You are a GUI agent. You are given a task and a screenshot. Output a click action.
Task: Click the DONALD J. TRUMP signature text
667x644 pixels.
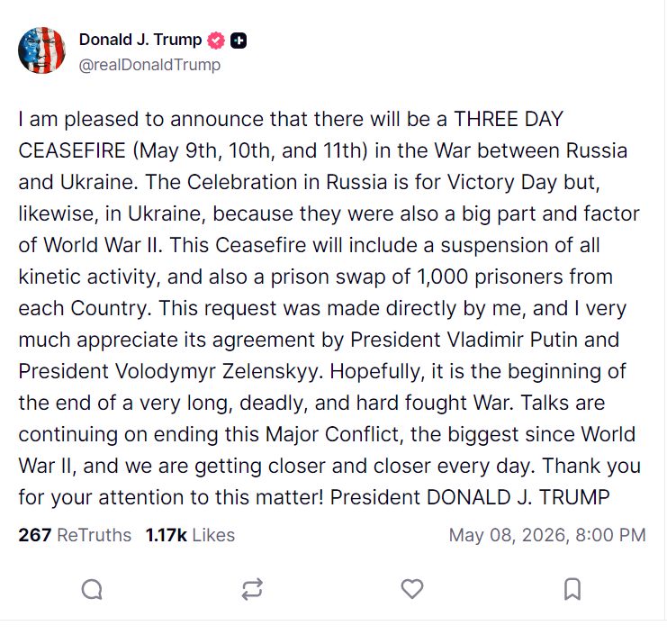(518, 497)
